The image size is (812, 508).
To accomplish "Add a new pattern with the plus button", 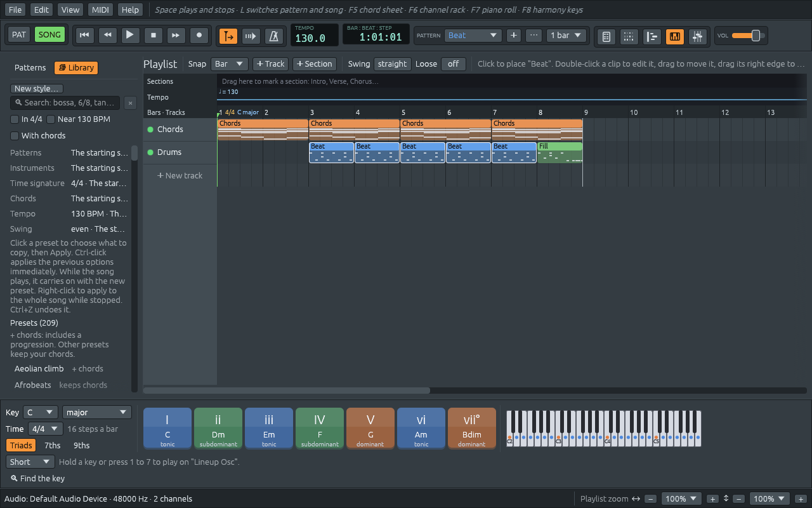I will (x=514, y=36).
